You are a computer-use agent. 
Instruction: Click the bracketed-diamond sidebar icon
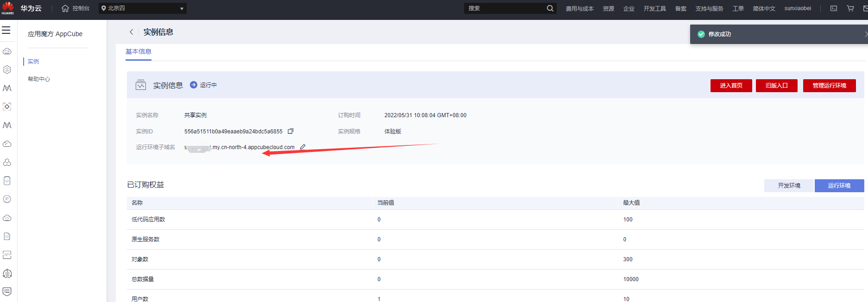tap(7, 107)
